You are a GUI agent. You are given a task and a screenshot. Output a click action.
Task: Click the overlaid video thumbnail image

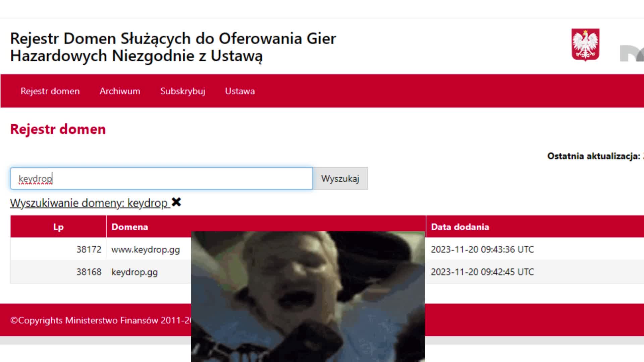(308, 296)
